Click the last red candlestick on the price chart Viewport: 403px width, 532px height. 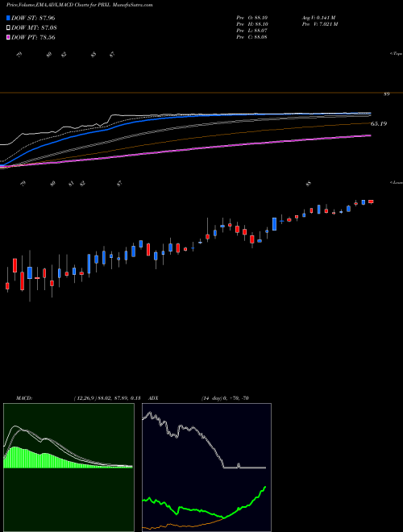click(x=371, y=202)
